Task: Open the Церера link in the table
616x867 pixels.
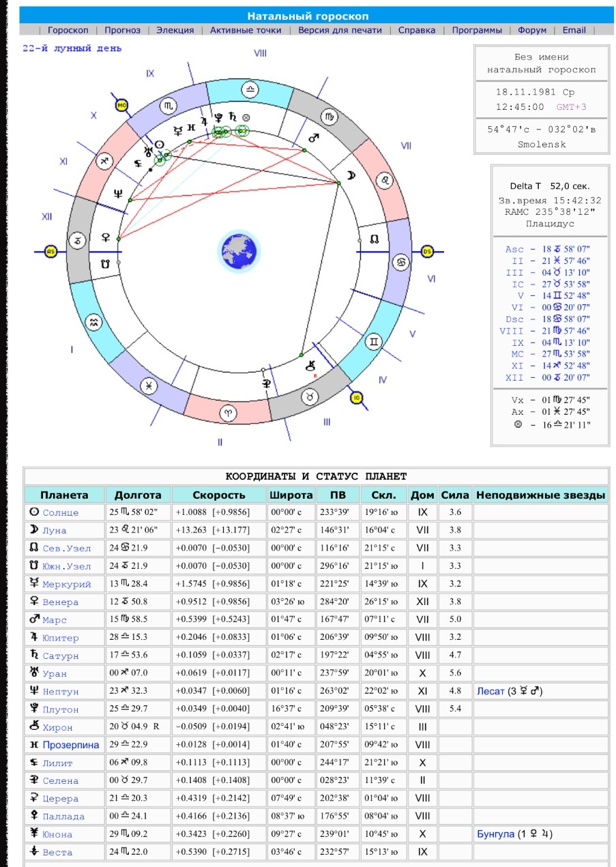Action: click(x=61, y=799)
